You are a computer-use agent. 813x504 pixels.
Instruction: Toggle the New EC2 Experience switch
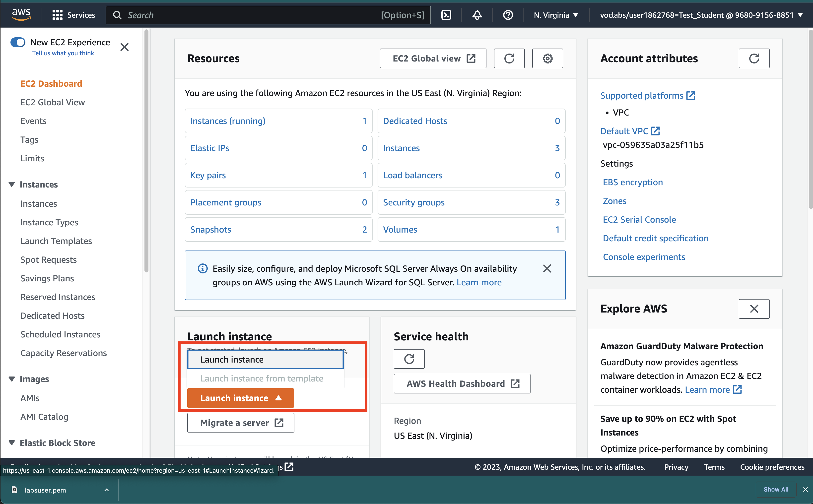point(18,42)
